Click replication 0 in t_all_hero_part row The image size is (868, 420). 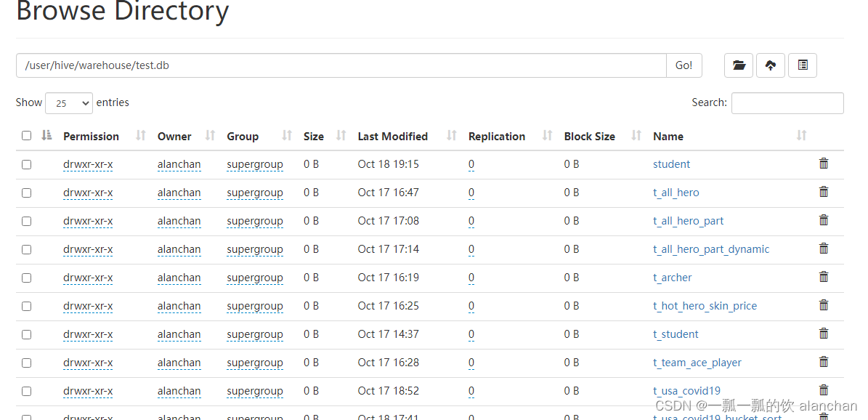471,220
